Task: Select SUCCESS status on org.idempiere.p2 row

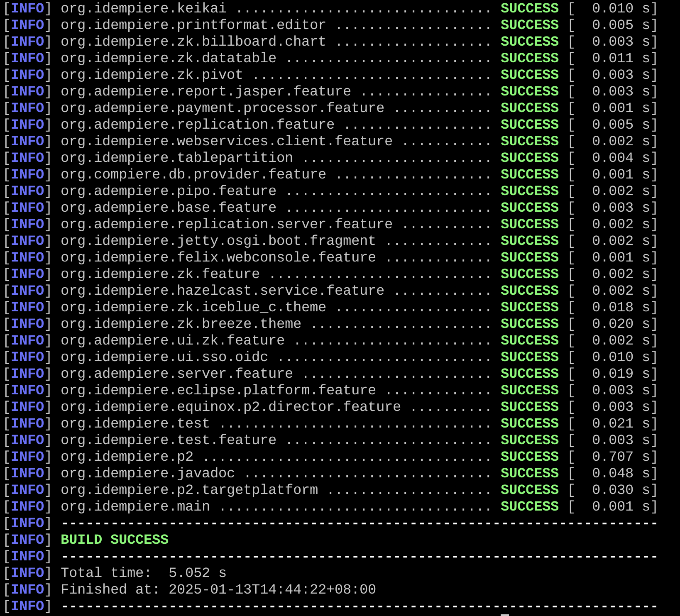Action: [x=530, y=457]
